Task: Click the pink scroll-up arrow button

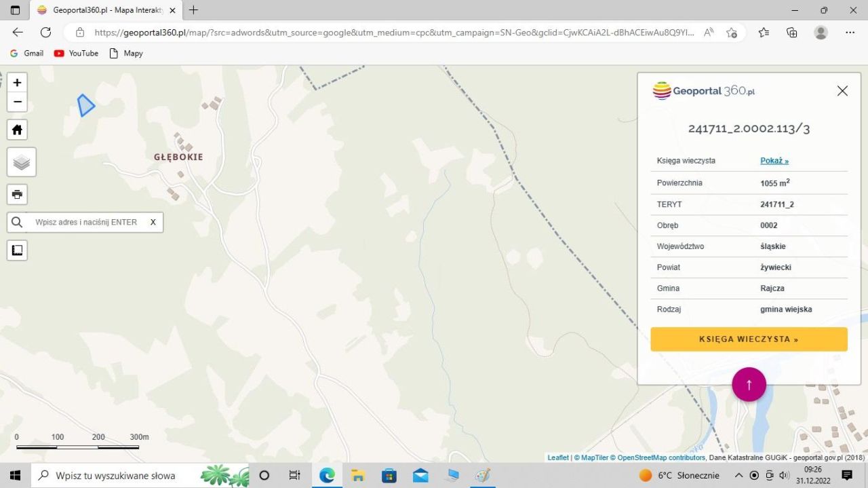Action: coord(749,385)
